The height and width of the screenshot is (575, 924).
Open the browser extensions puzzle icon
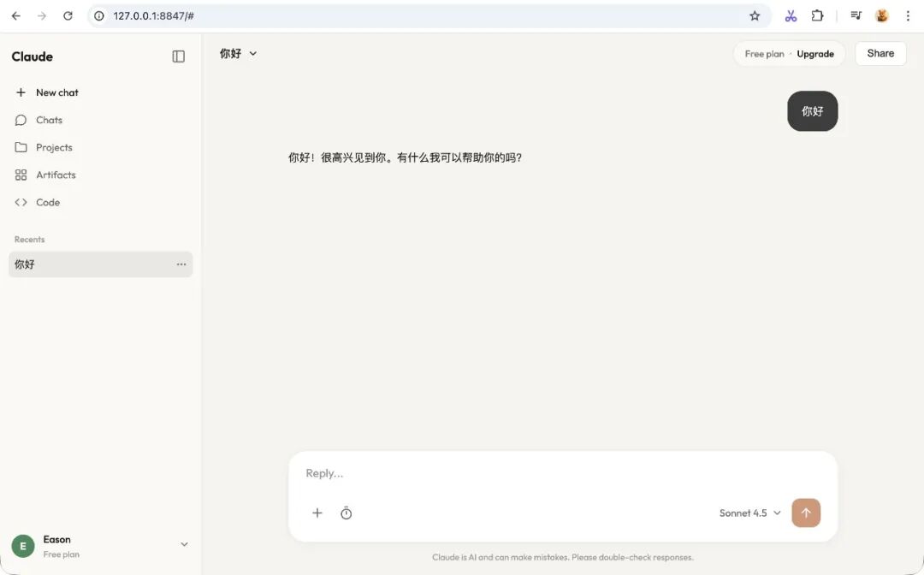[x=817, y=15]
